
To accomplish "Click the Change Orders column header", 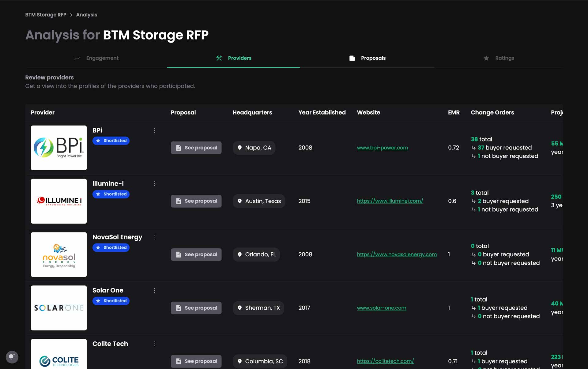I will point(492,112).
